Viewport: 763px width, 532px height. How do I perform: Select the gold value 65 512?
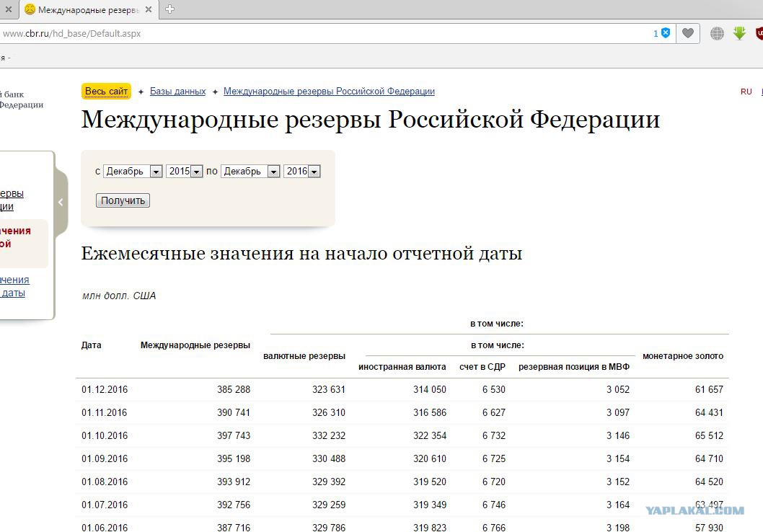[709, 435]
